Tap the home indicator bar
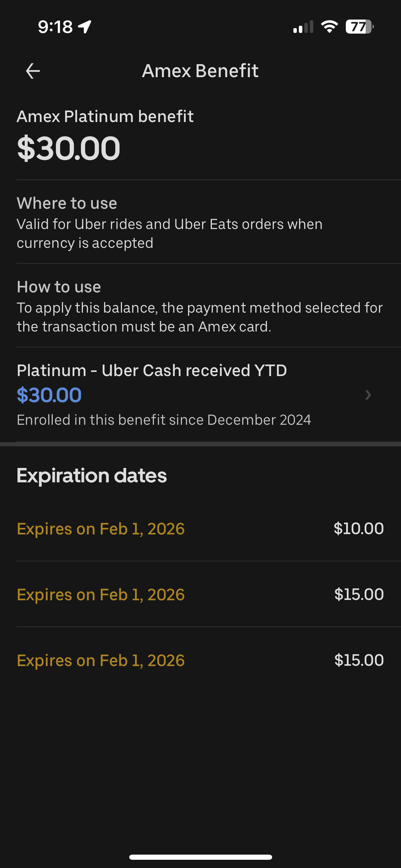 click(x=200, y=857)
